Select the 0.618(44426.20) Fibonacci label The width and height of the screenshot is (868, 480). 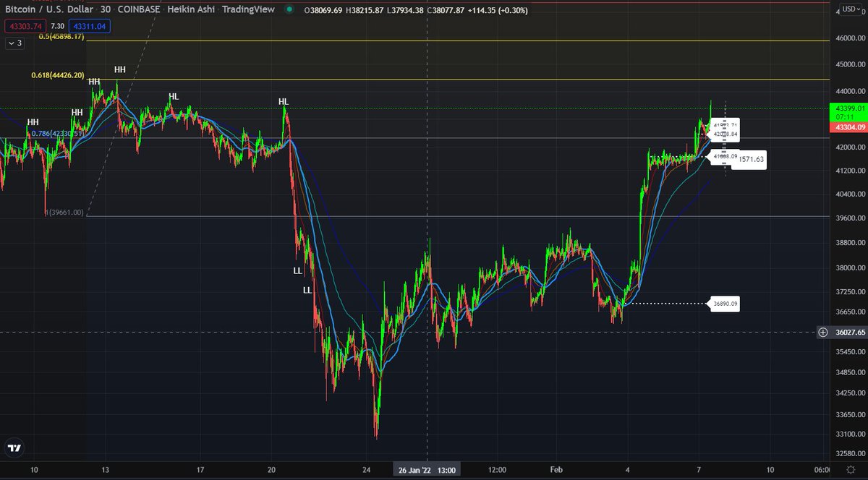pyautogui.click(x=58, y=75)
